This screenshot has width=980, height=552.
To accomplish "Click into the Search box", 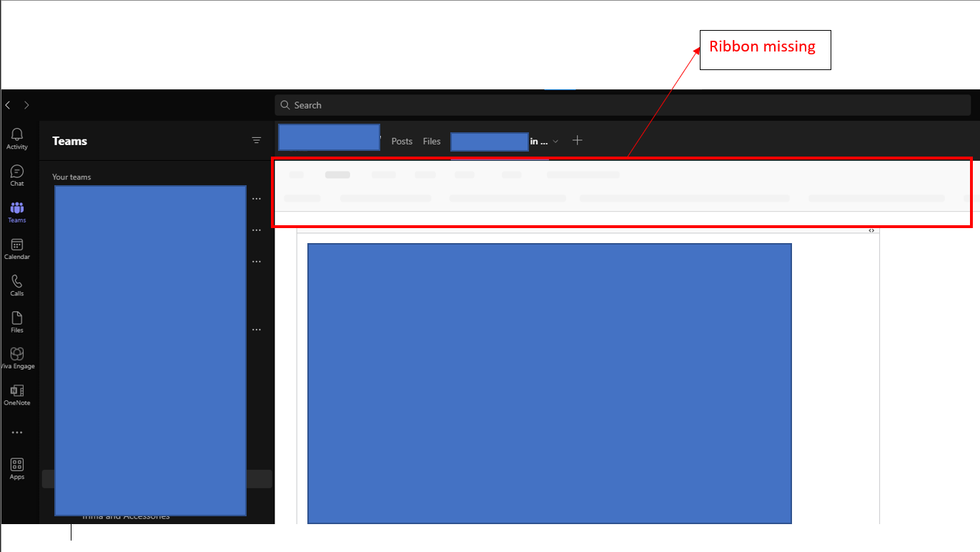I will 623,105.
